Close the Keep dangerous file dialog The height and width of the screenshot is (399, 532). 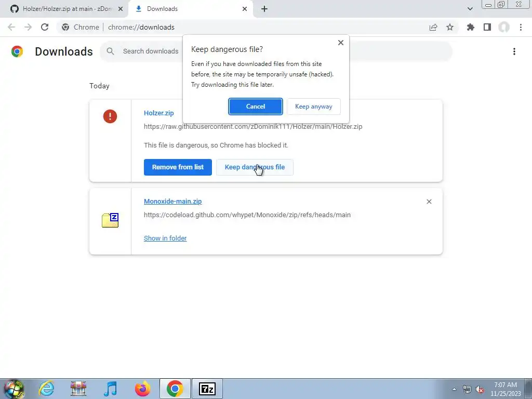coord(341,43)
